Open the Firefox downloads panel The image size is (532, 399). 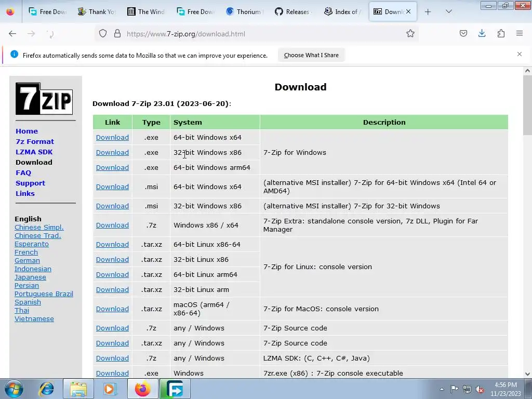click(482, 33)
